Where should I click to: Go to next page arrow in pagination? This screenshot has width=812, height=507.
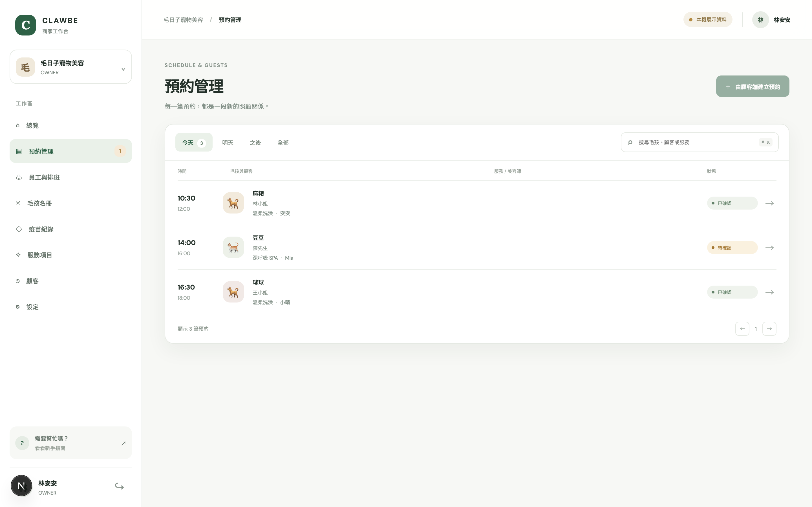point(769,329)
